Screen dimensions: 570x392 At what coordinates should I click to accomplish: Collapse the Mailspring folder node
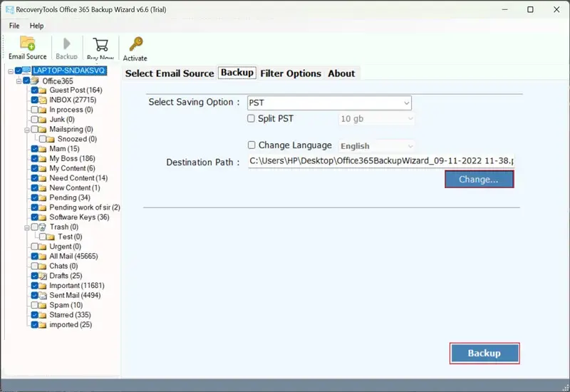[x=26, y=130]
